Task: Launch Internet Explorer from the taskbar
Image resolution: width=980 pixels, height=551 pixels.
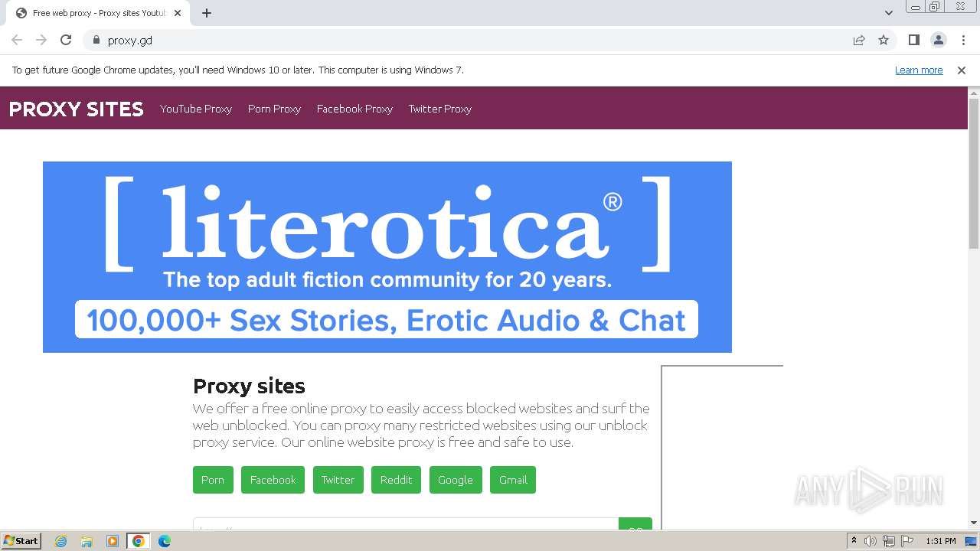Action: coord(61,541)
